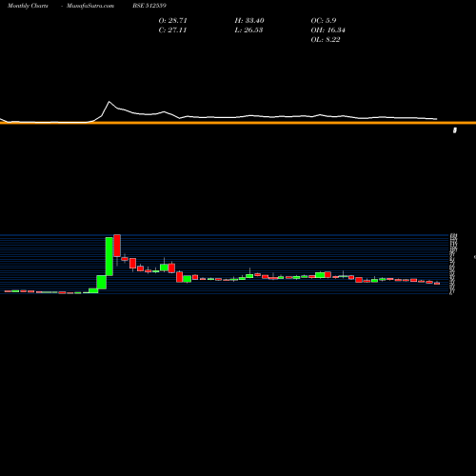Select the high value H: 33.40

(249, 21)
